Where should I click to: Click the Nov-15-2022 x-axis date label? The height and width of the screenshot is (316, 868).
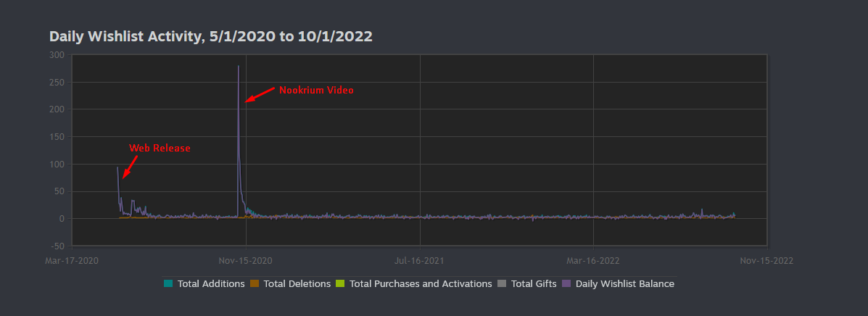(766, 261)
